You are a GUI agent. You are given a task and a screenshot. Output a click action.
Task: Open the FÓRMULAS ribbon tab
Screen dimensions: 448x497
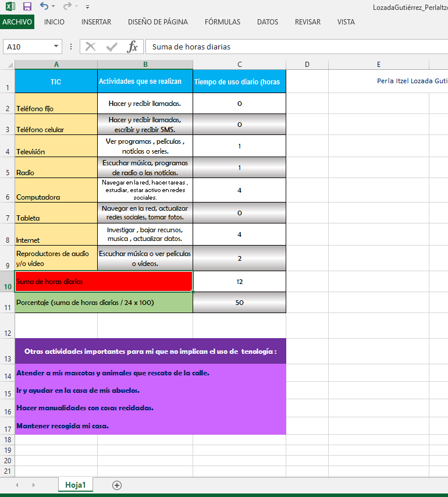point(222,22)
